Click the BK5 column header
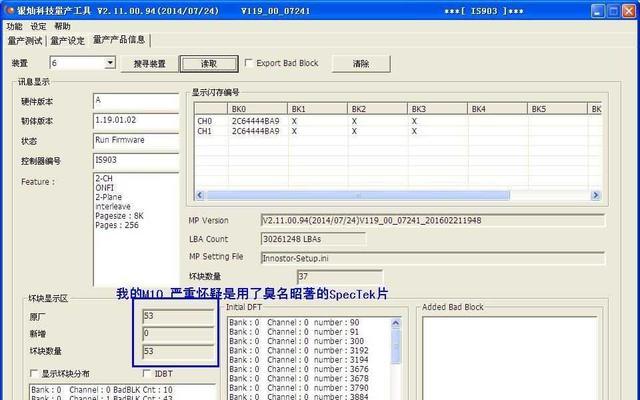The image size is (640, 400). (x=558, y=109)
